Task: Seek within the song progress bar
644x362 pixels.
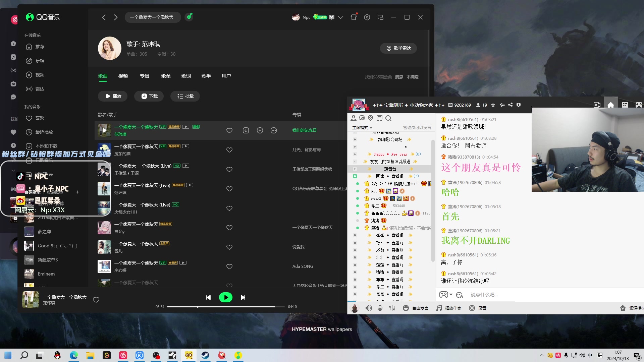Action: (x=226, y=307)
